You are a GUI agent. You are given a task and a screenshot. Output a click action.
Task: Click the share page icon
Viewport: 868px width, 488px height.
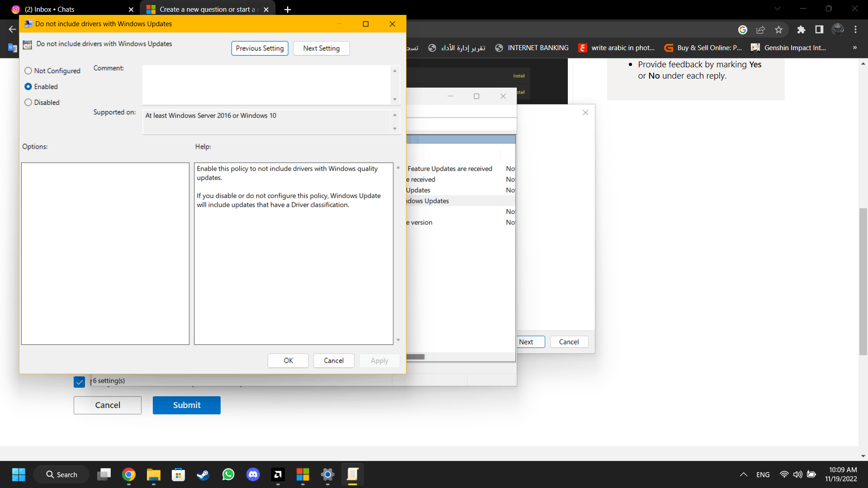coord(760,30)
